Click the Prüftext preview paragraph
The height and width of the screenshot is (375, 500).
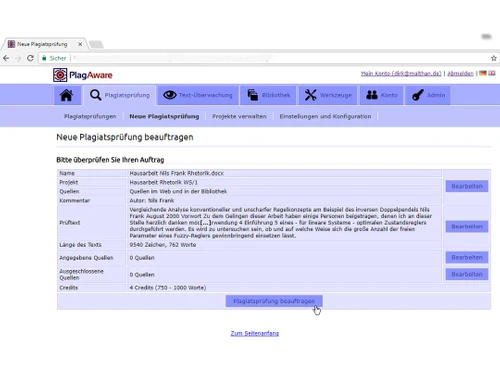[281, 223]
